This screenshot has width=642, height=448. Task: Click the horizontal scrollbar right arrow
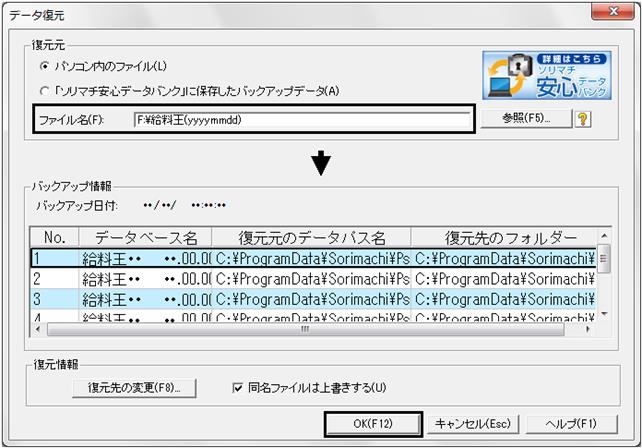point(588,329)
